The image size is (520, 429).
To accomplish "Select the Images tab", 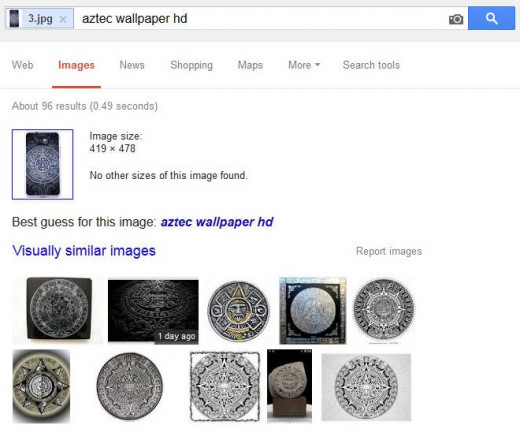I will pyautogui.click(x=76, y=65).
